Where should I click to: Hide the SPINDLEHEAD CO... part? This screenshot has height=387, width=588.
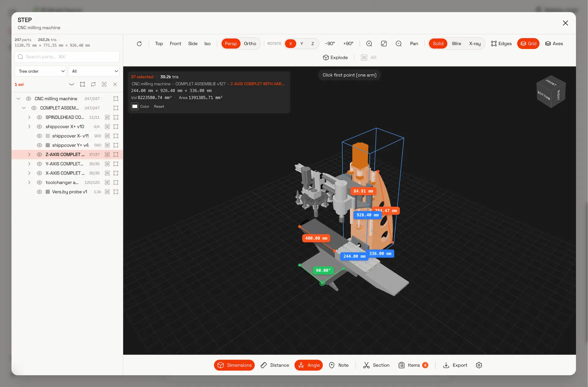tap(39, 117)
